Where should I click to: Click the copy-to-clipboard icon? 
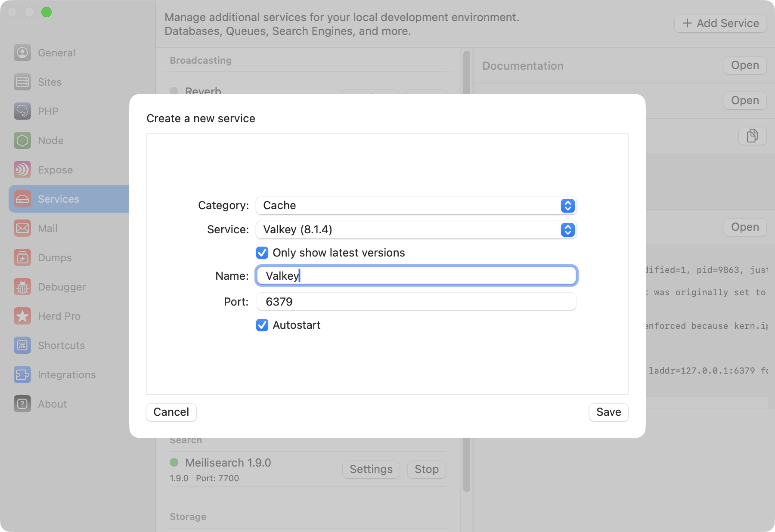point(752,136)
